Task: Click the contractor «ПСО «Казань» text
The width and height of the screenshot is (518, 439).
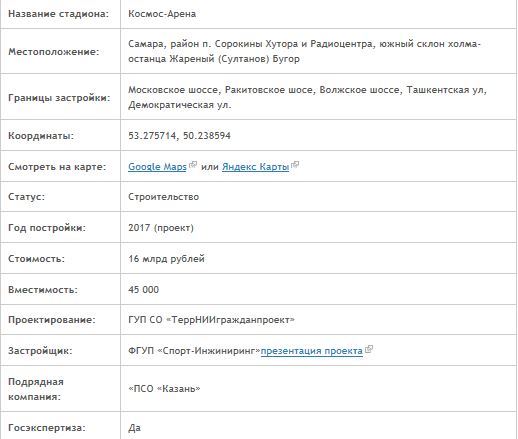Action: click(164, 389)
